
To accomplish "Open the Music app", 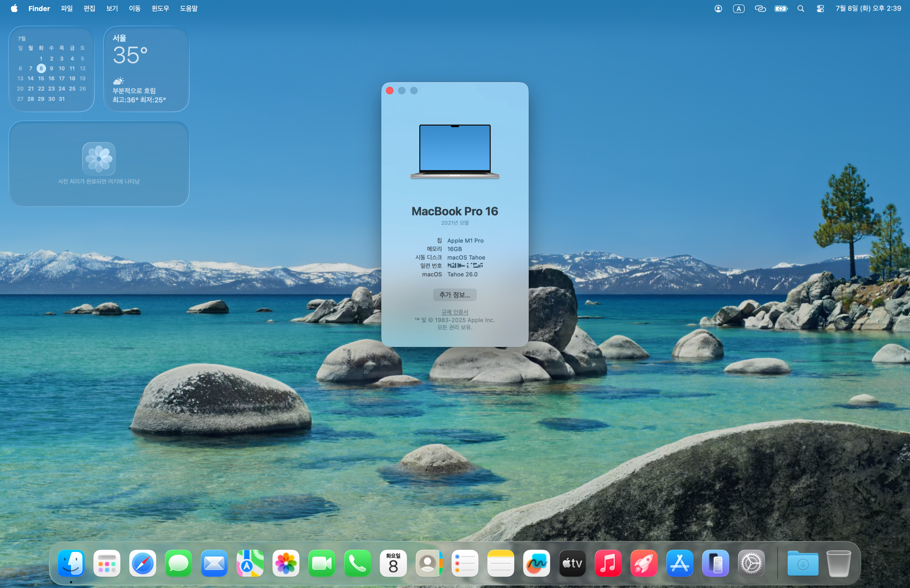I will tap(608, 563).
